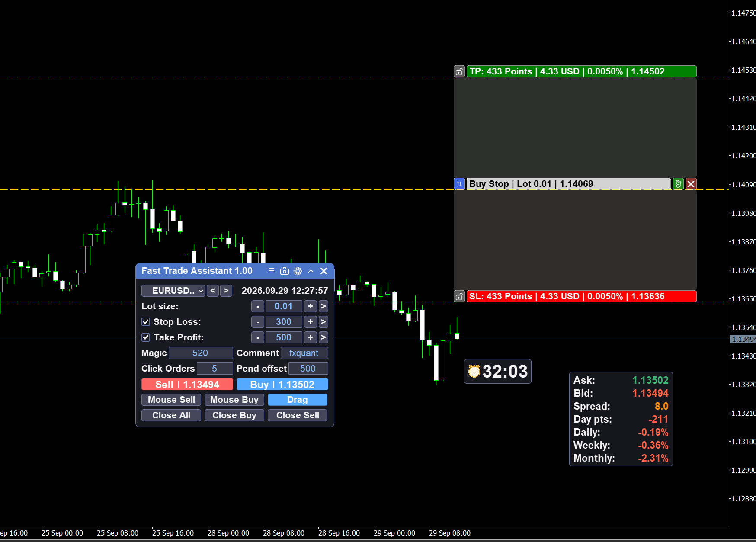Image resolution: width=756 pixels, height=542 pixels.
Task: Toggle the Stop Loss checkbox
Action: pos(146,322)
